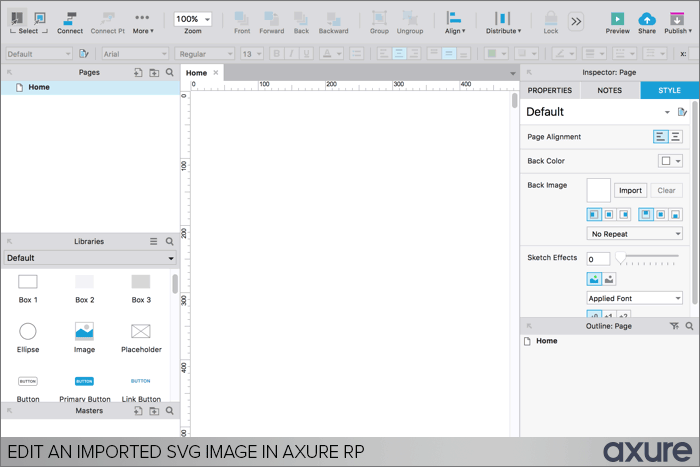
Task: Click the Outline filter icon
Action: pos(674,326)
